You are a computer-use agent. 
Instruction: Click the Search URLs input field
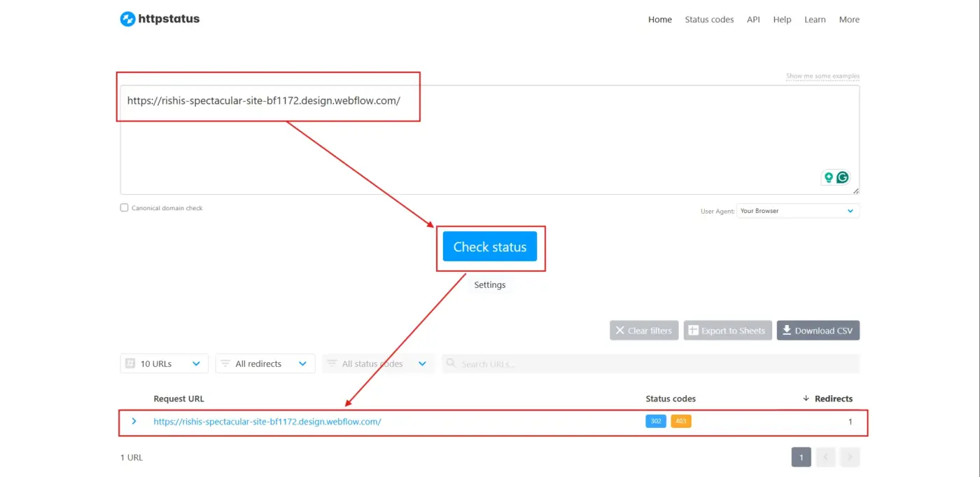(651, 364)
